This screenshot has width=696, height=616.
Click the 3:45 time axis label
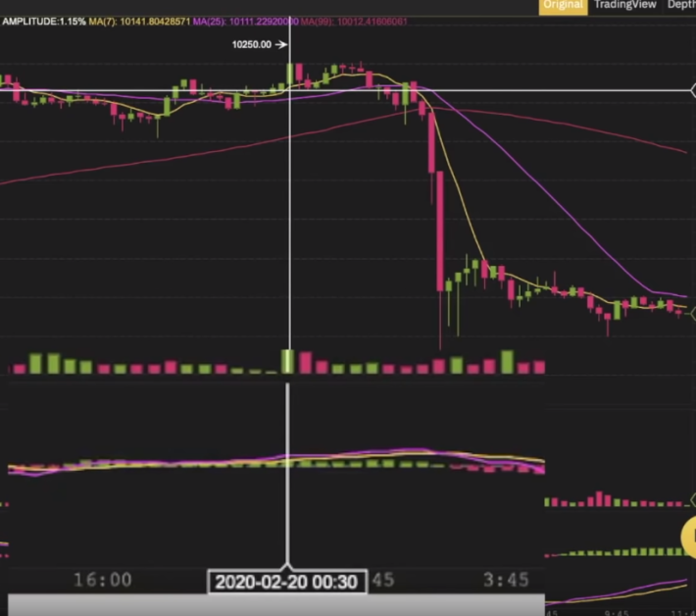coord(506,580)
